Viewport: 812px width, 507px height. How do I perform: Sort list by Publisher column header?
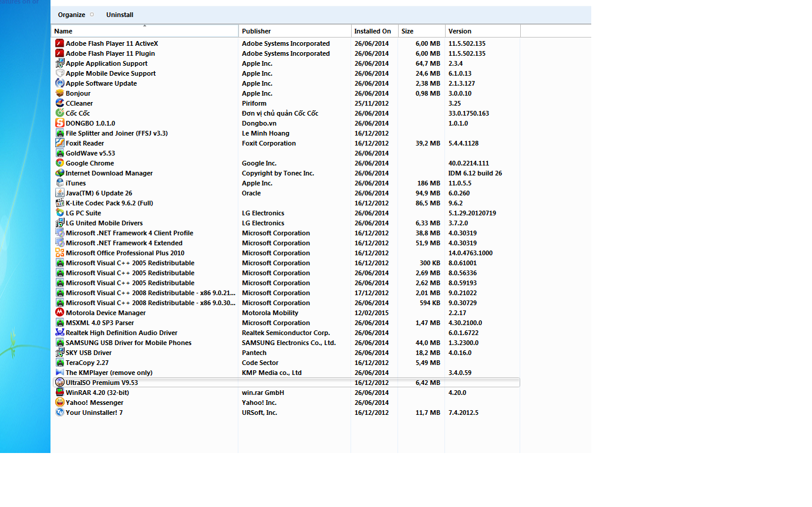pos(295,31)
